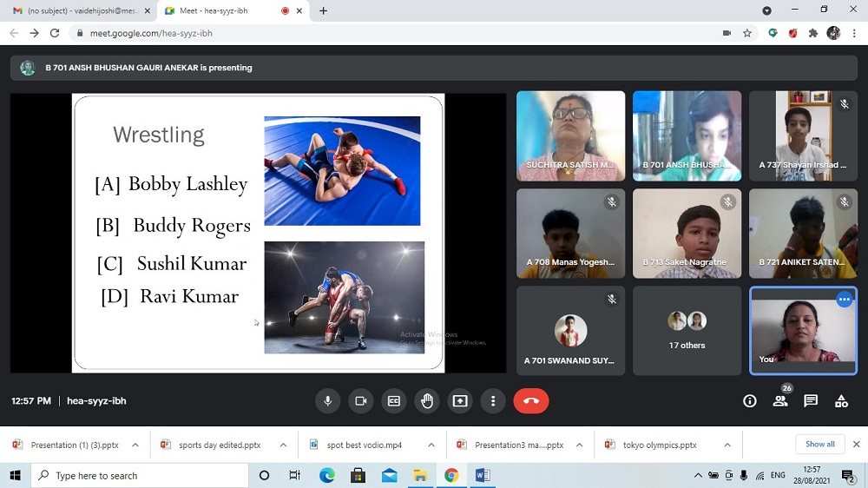Click the Present now screen share icon
Screen dimensions: 868x488
click(460, 401)
